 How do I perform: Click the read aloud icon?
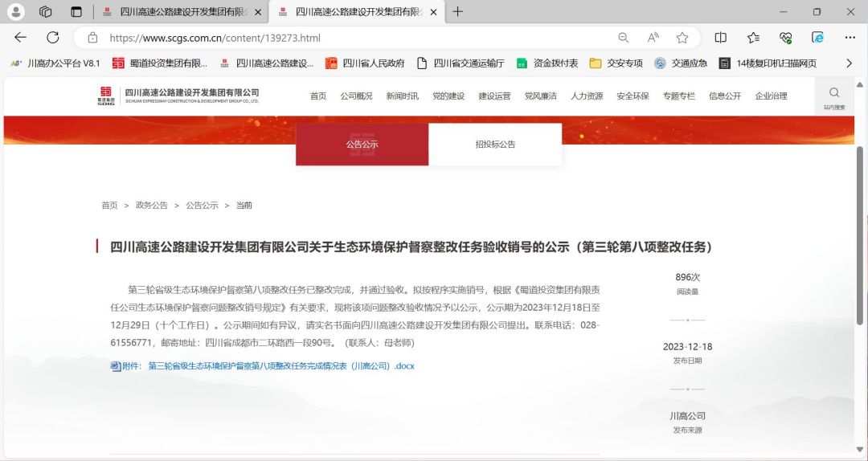(653, 38)
